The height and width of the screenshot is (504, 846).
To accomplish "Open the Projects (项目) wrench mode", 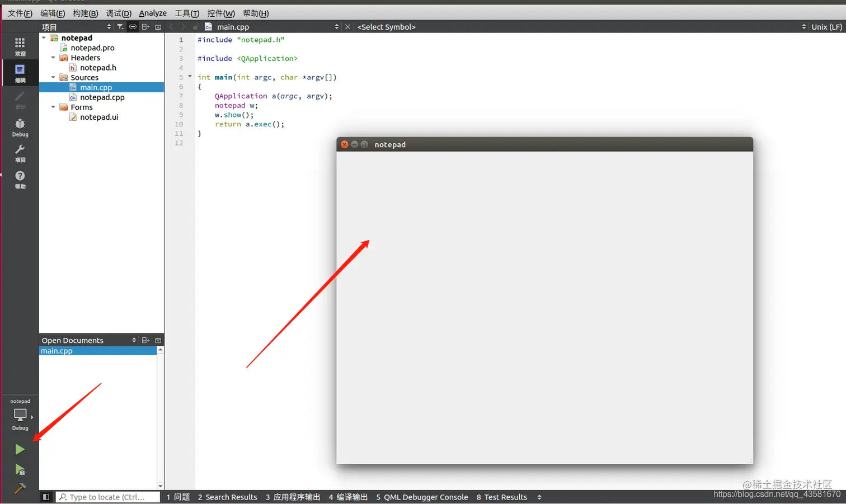I will [20, 153].
